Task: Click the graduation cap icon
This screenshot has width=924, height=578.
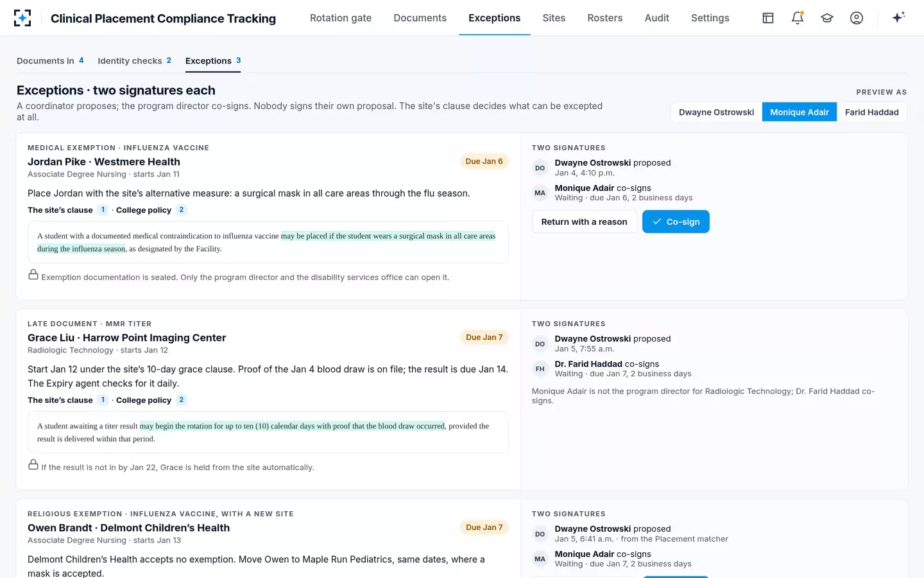Action: tap(827, 18)
